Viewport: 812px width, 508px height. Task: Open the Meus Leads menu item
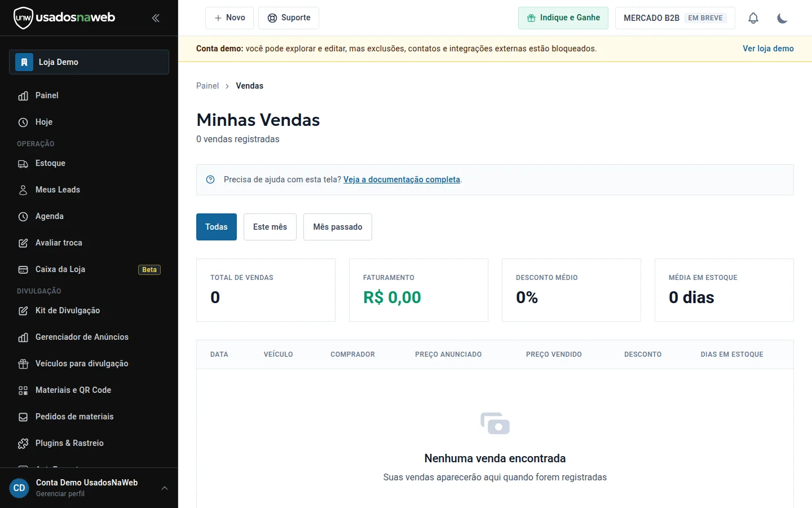(x=89, y=190)
